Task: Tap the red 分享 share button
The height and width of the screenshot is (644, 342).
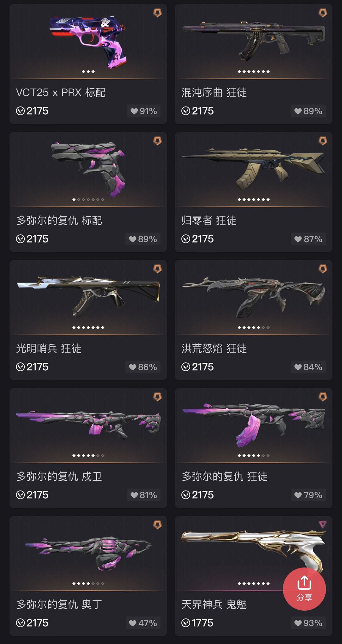Action: [x=304, y=589]
